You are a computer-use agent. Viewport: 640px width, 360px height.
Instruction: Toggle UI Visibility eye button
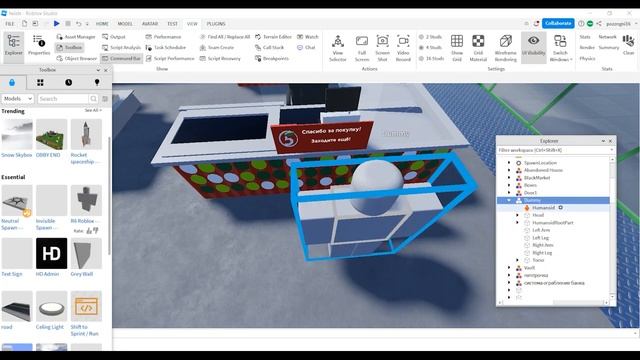click(533, 47)
